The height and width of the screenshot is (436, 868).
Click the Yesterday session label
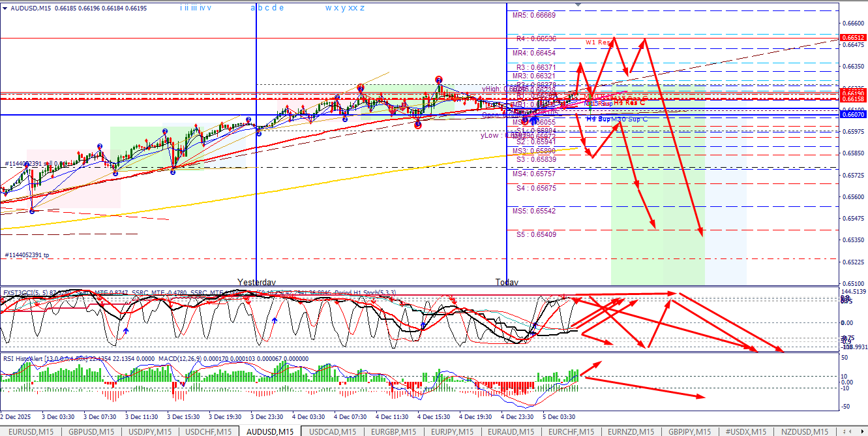[256, 282]
